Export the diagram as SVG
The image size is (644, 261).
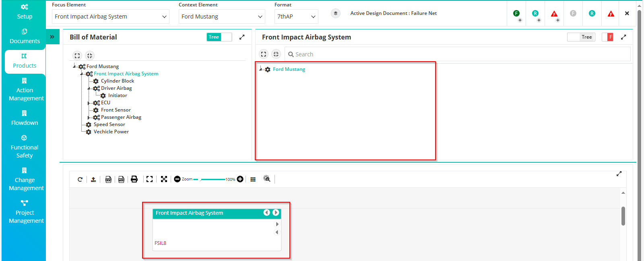108,179
